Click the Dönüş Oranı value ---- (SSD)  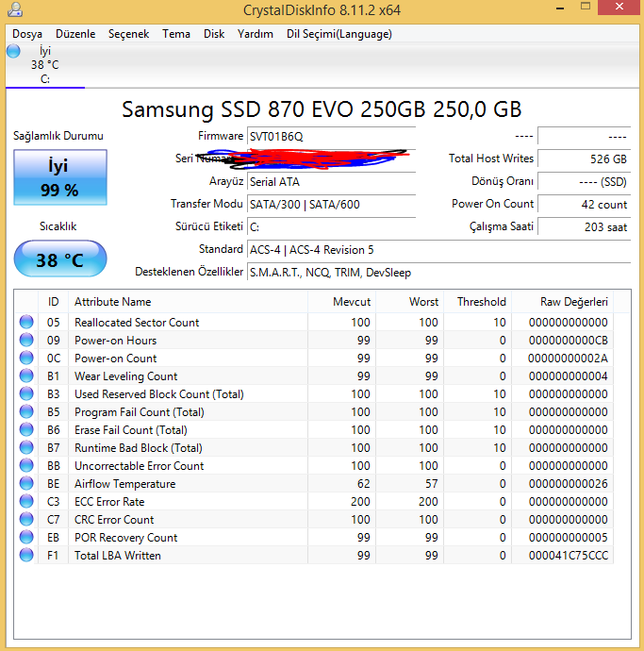pos(584,182)
